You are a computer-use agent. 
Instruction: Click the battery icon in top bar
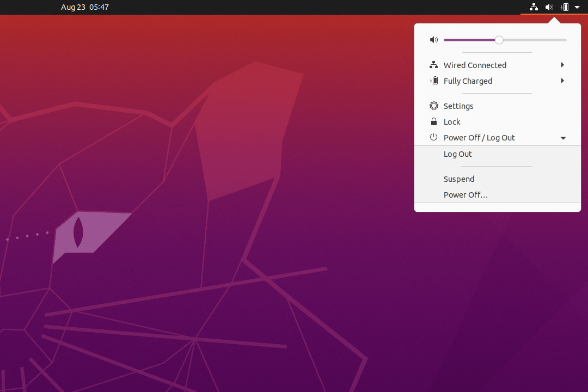(x=565, y=7)
